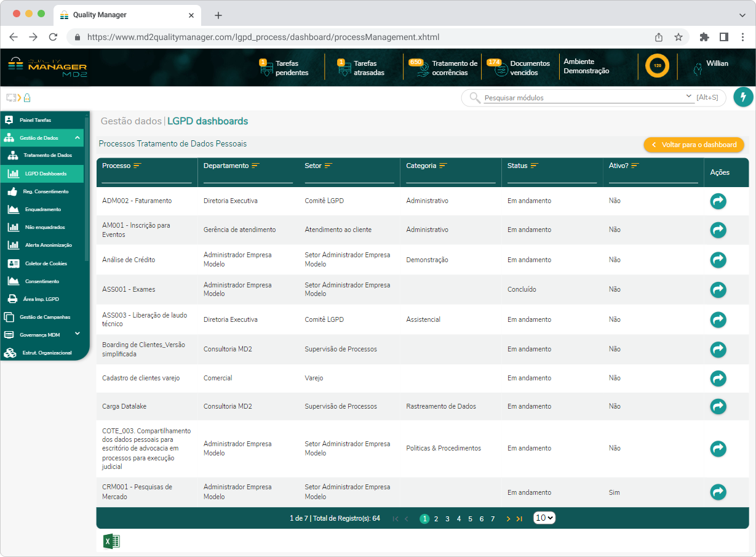Toggle sort order on Ativo? column
This screenshot has width=756, height=557.
click(x=635, y=166)
